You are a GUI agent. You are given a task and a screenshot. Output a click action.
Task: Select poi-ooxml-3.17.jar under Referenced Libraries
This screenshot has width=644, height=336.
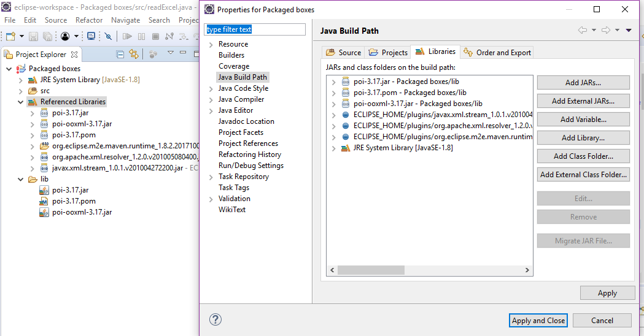(x=82, y=124)
